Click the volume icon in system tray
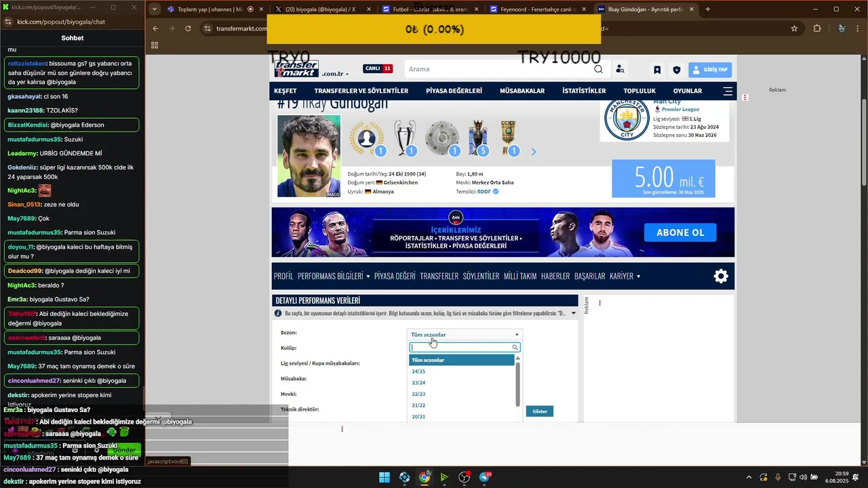The width and height of the screenshot is (868, 488). tap(803, 477)
